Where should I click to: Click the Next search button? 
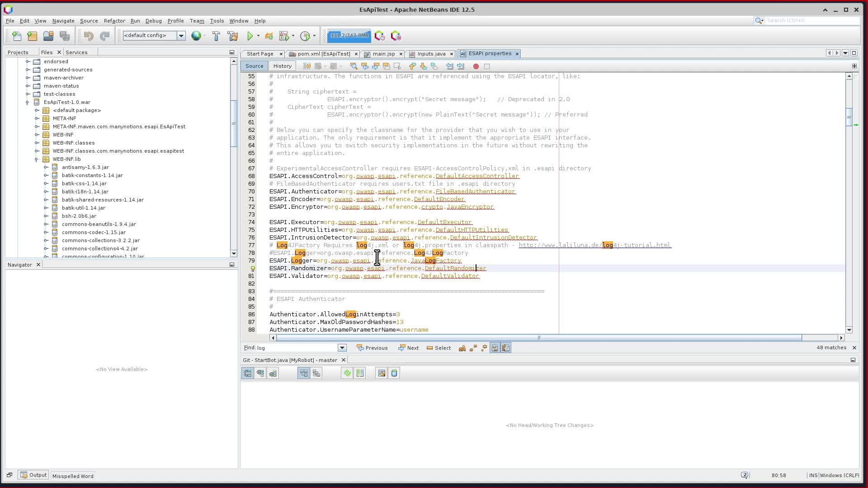click(x=408, y=347)
